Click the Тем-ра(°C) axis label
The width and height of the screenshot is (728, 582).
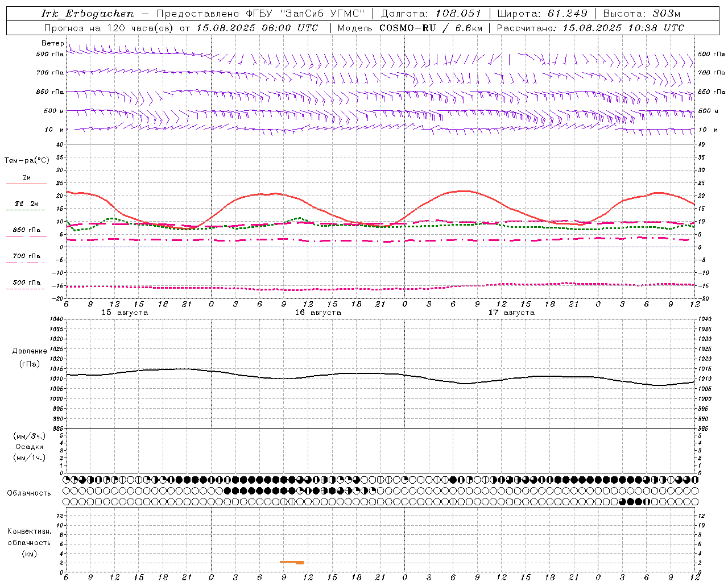(27, 161)
